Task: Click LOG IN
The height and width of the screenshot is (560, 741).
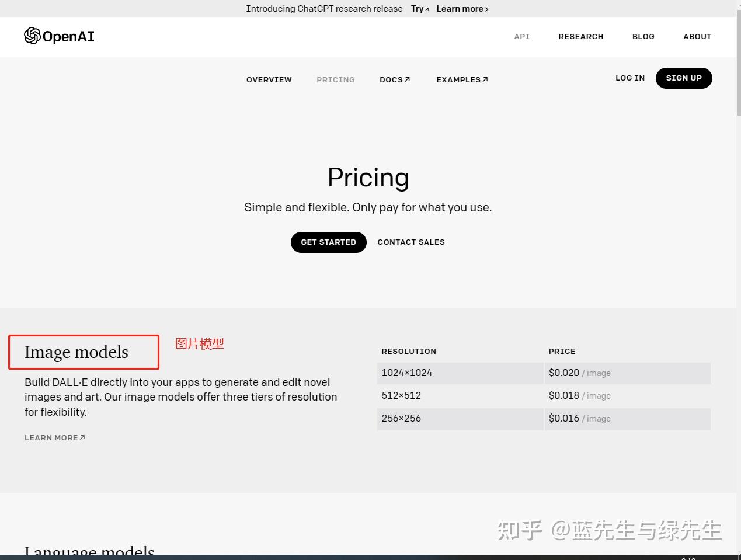Action: coord(629,78)
